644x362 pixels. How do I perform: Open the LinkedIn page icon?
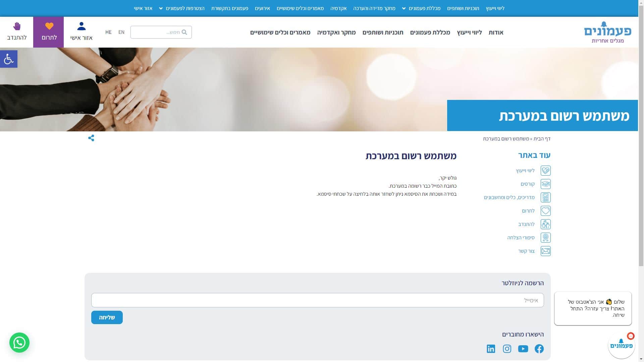[491, 349]
